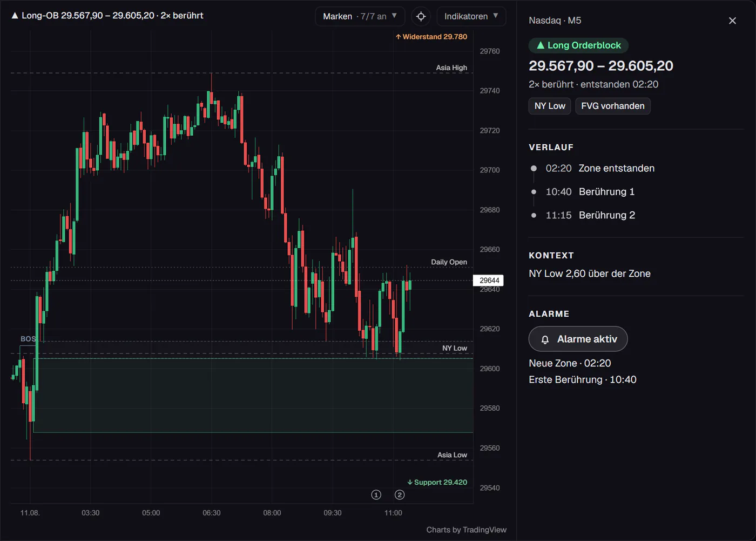Click the 06:30 time axis label
The height and width of the screenshot is (541, 756).
coord(211,513)
